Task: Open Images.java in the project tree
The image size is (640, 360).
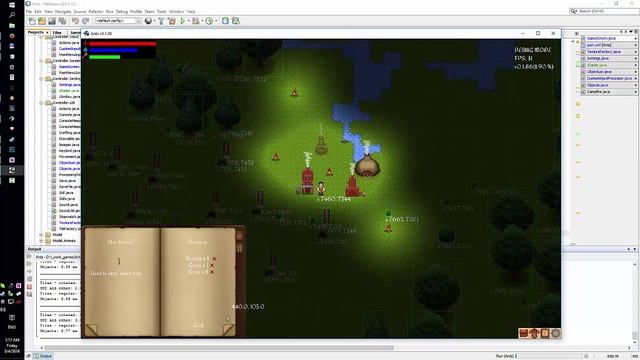Action: (x=69, y=145)
